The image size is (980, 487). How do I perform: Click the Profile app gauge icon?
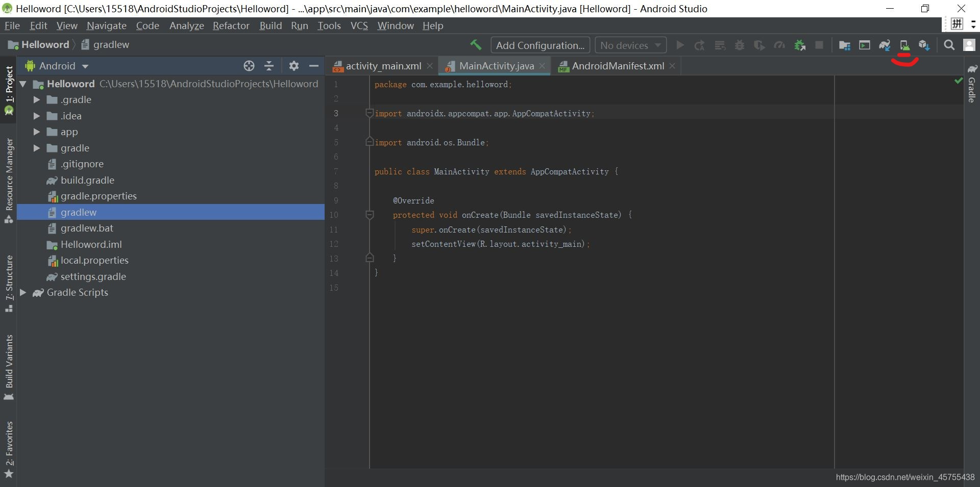pyautogui.click(x=779, y=45)
